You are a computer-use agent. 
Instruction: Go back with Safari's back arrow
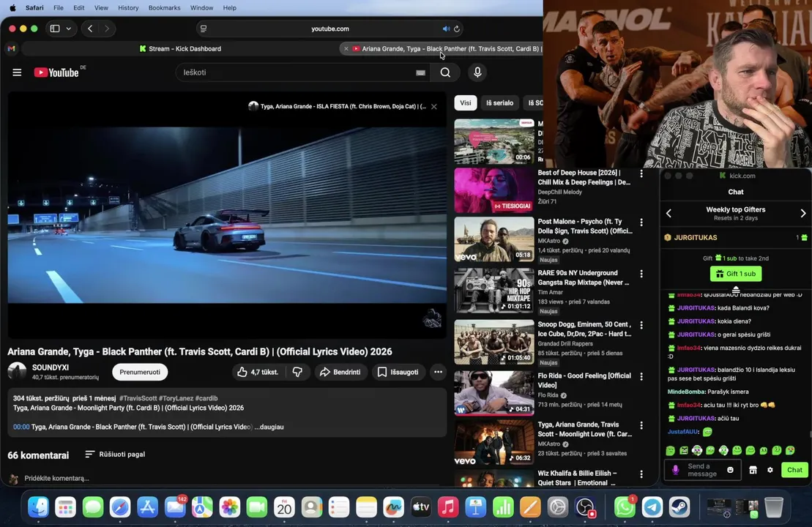pyautogui.click(x=90, y=29)
